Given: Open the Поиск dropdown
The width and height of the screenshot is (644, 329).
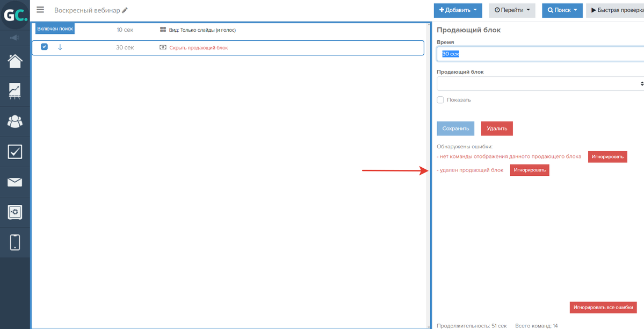Looking at the screenshot, I should coord(562,10).
